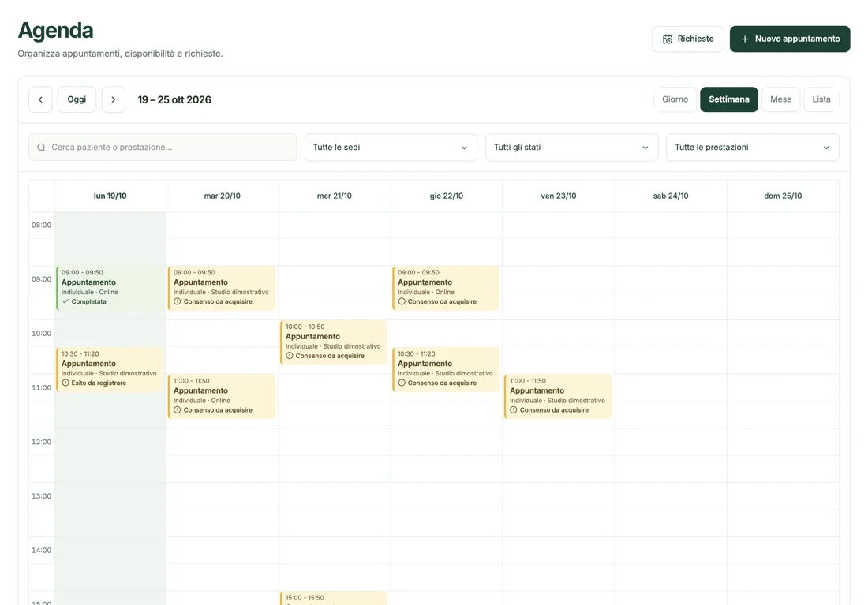This screenshot has height=605, width=868.
Task: Open the Tutte le prestazioni dropdown
Action: click(753, 148)
